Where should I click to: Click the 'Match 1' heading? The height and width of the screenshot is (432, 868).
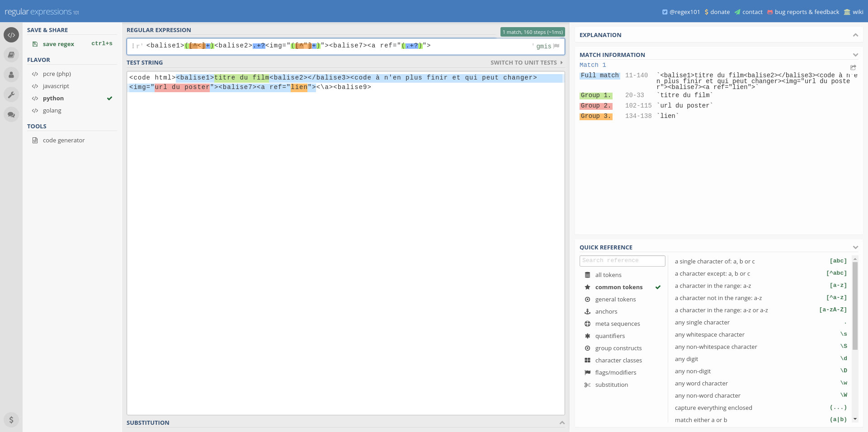(593, 65)
